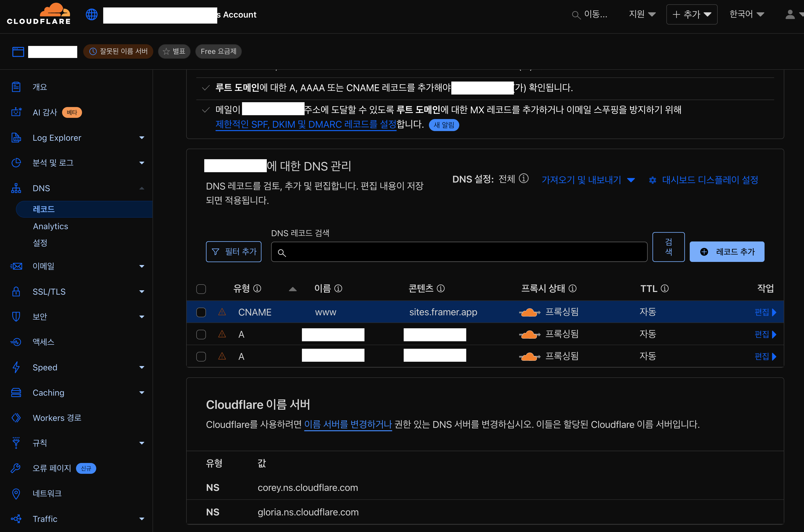
Task: Open the 이름 서버를 변경하거나 link
Action: 348,424
